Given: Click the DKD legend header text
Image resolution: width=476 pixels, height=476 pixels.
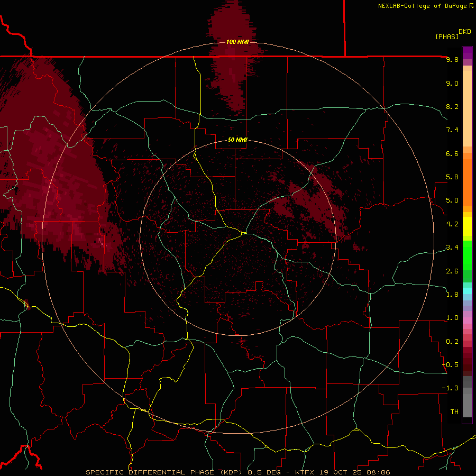Looking at the screenshot, I should pyautogui.click(x=465, y=32).
